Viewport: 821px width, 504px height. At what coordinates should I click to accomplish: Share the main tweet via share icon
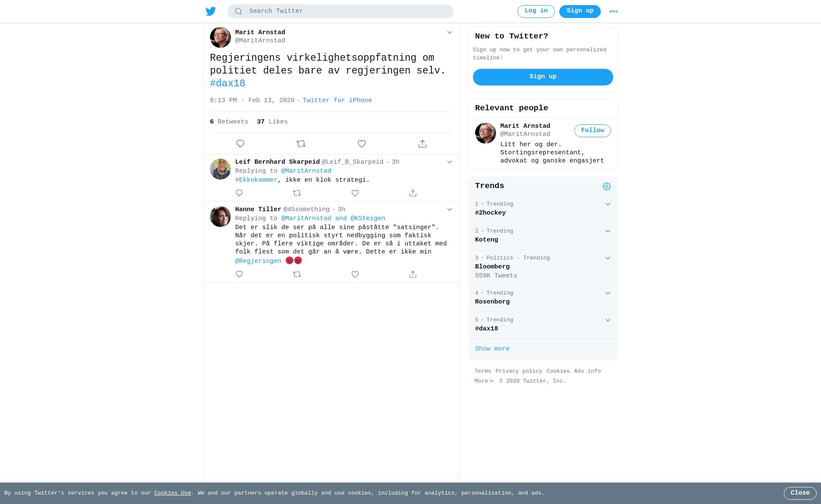pyautogui.click(x=422, y=144)
